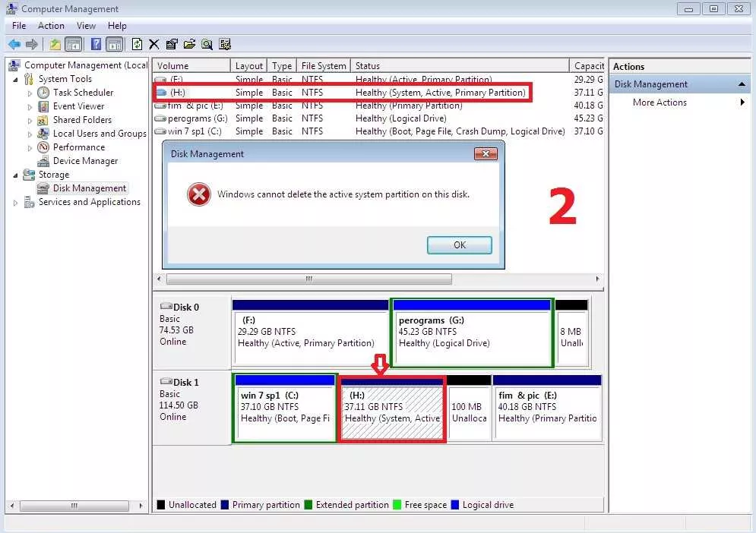This screenshot has width=756, height=533.
Task: Close the Disk Management error dialog
Action: pyautogui.click(x=486, y=153)
